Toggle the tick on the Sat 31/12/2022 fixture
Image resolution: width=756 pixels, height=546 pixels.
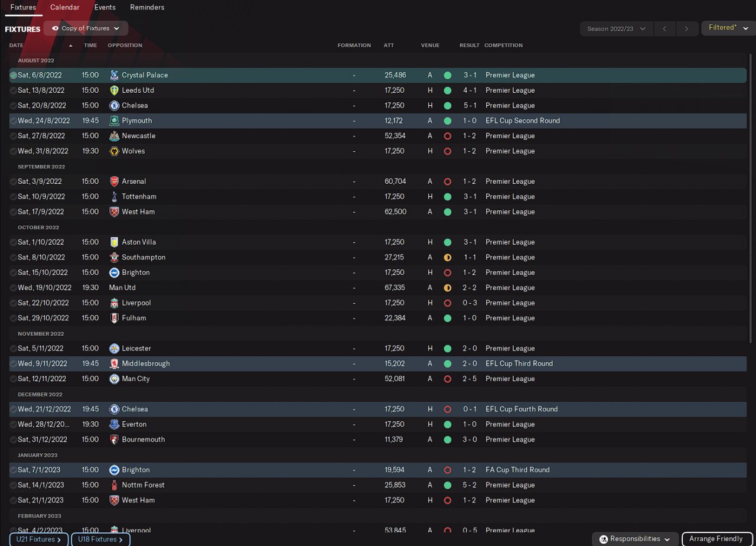(x=13, y=440)
